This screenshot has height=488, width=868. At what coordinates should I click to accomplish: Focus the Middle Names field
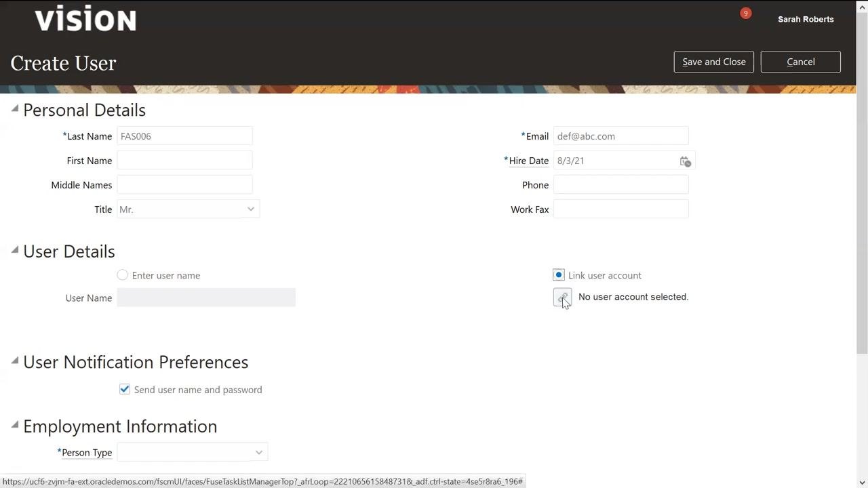tap(184, 185)
